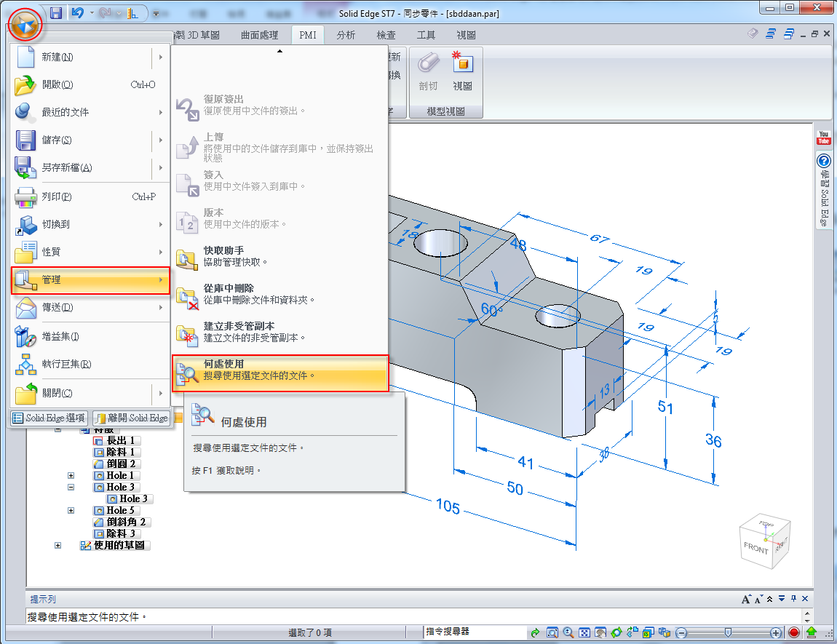The width and height of the screenshot is (837, 644).
Task: Open the quick access toolbar customize dropdown
Action: tap(156, 13)
